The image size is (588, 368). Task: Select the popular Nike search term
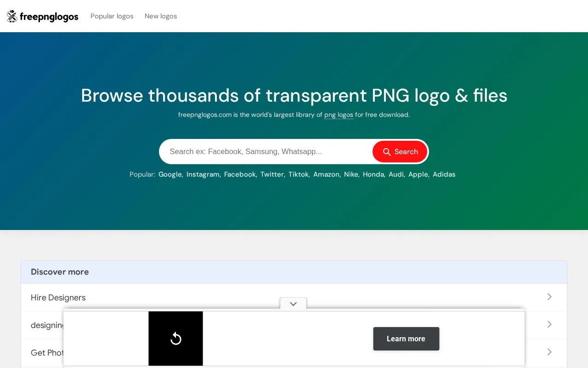pos(352,174)
